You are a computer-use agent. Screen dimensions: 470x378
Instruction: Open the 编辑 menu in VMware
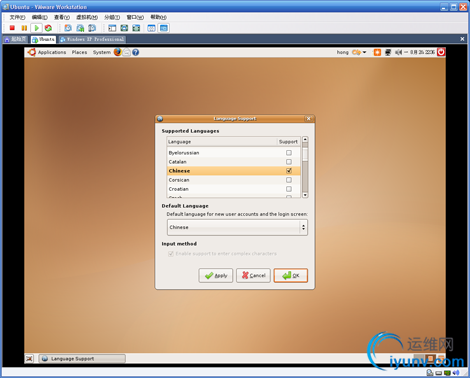click(x=40, y=17)
